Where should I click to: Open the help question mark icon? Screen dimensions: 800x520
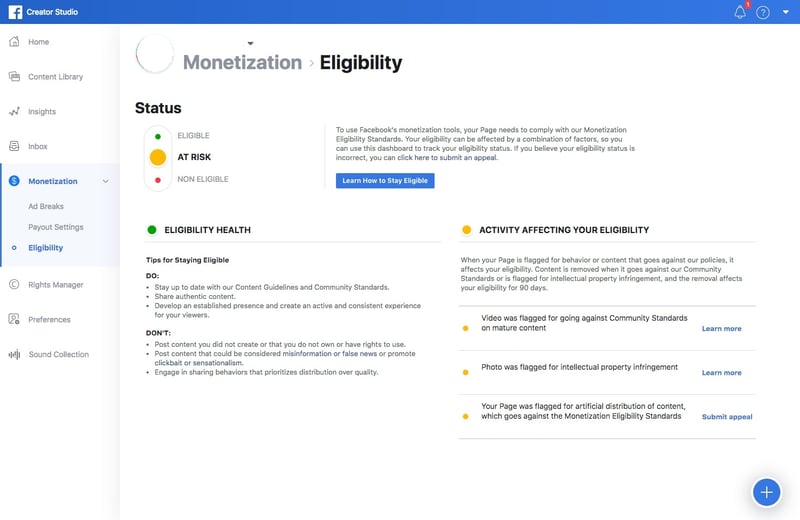pyautogui.click(x=763, y=12)
